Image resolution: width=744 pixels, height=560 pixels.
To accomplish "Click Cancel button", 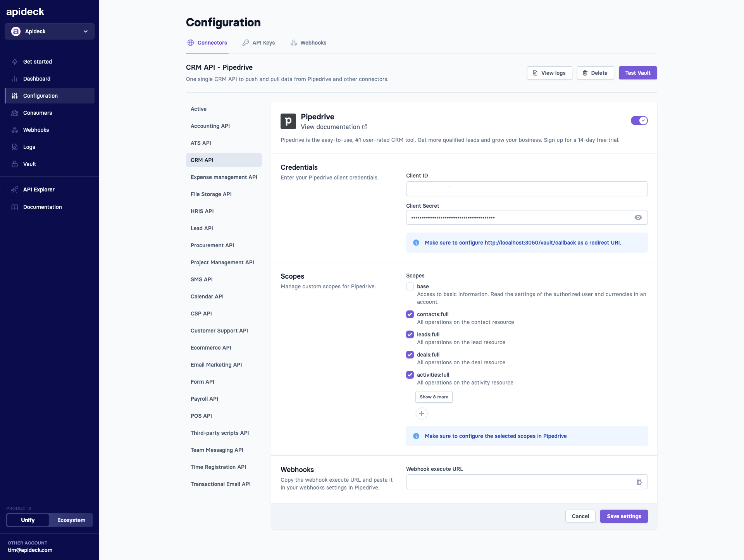I will (x=580, y=516).
